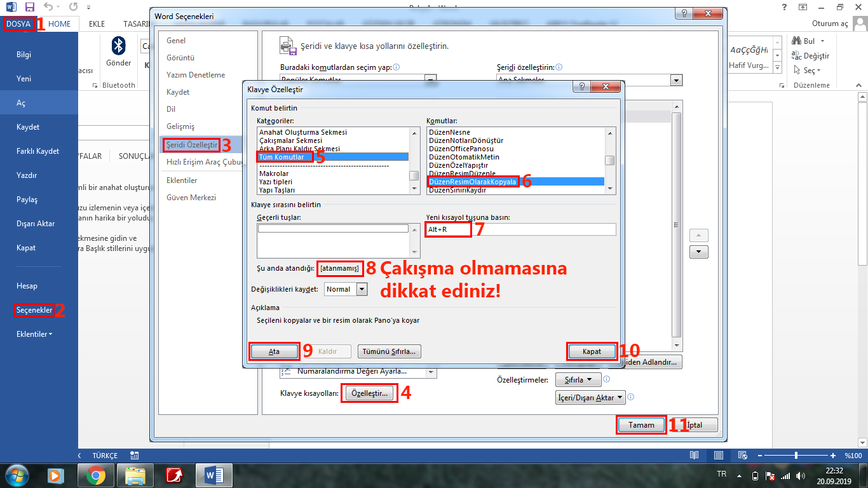
Task: Click the Komutlar list scrollbar
Action: pyautogui.click(x=610, y=160)
